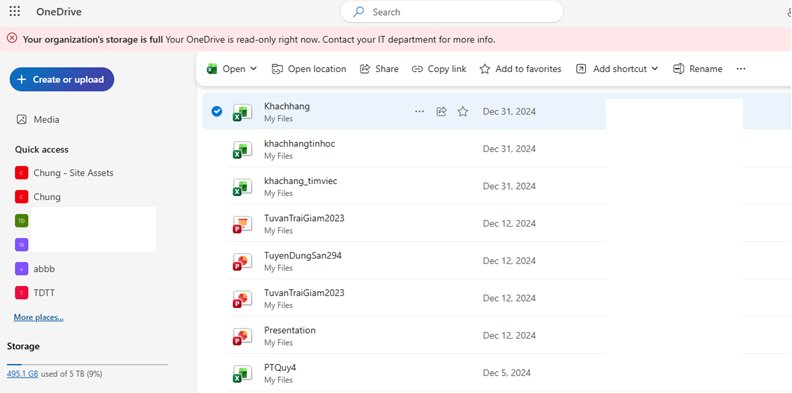Open the PTQuy4 file
The image size is (792, 393).
[280, 368]
